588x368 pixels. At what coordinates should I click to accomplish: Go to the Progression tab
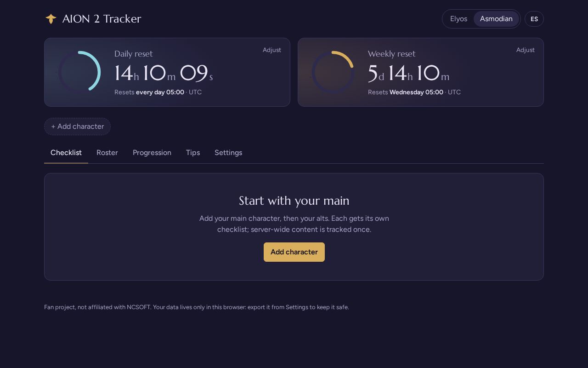pos(152,153)
